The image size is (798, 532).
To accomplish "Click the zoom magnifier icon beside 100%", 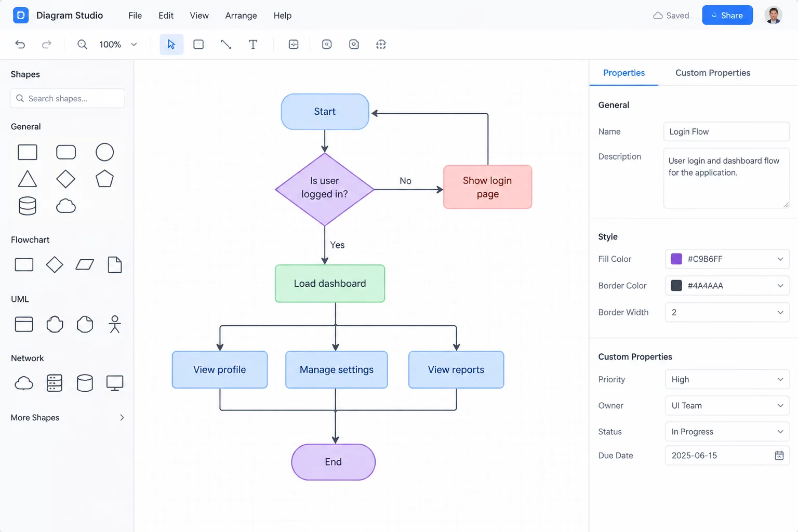I will (82, 44).
